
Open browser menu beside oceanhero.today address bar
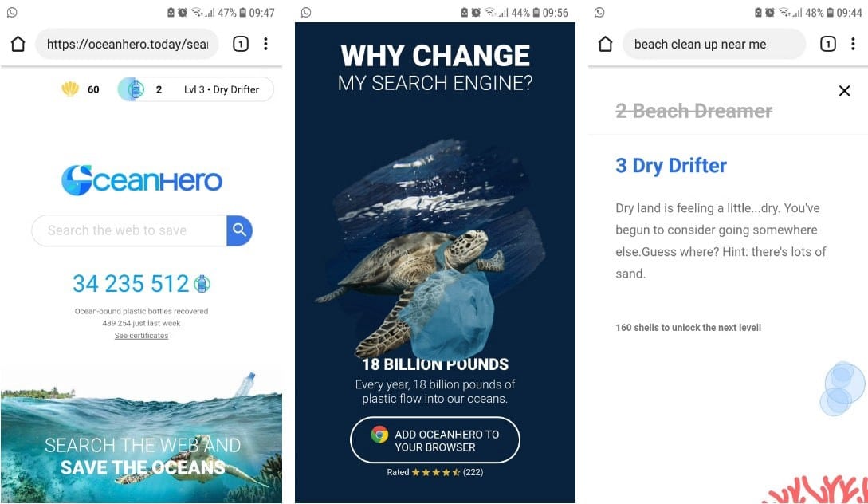pyautogui.click(x=265, y=44)
